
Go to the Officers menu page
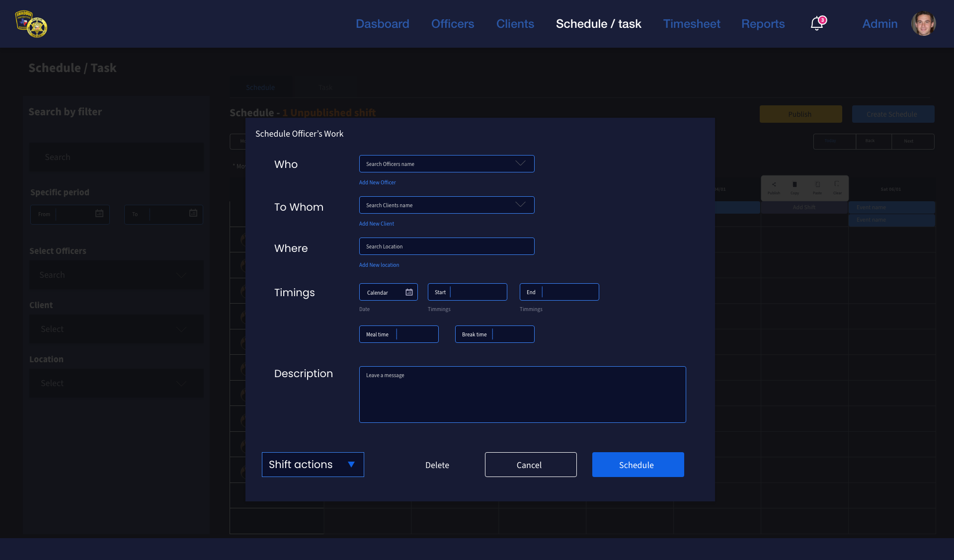click(x=452, y=24)
